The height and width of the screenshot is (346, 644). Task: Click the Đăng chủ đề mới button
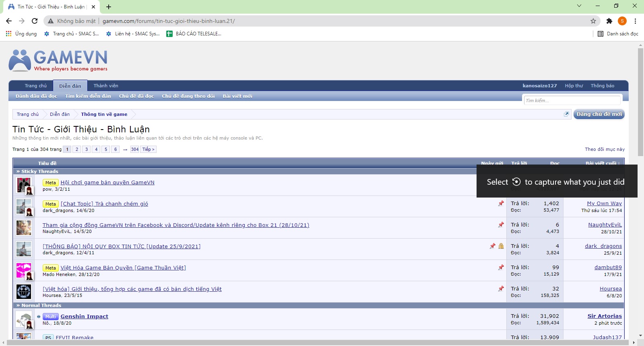pyautogui.click(x=599, y=114)
